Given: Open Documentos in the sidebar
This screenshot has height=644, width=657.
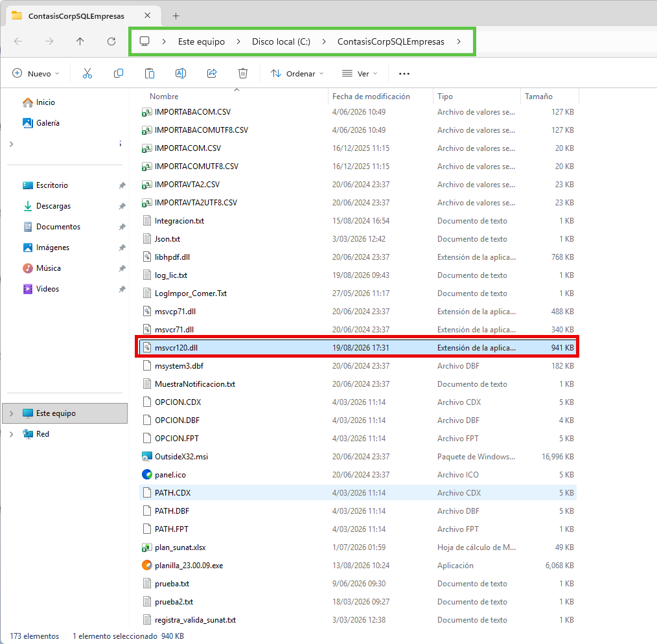Looking at the screenshot, I should pos(58,227).
